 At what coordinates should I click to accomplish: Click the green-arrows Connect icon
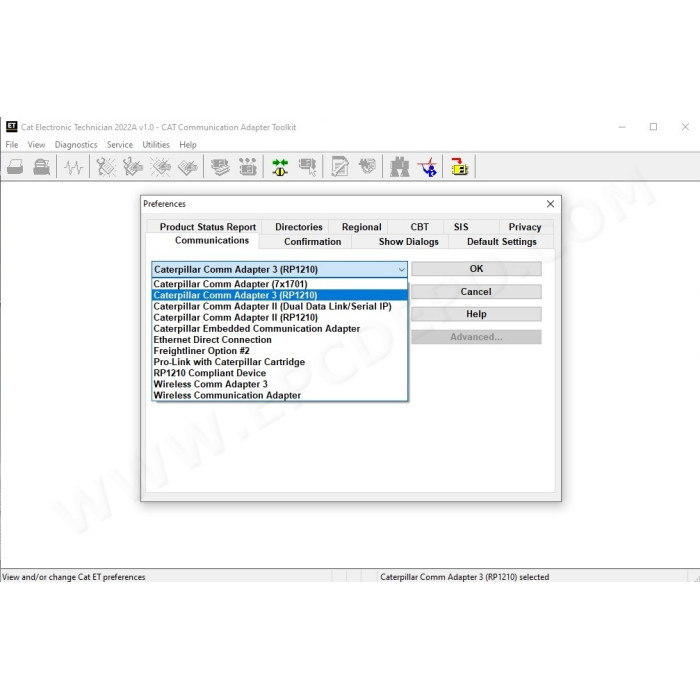pyautogui.click(x=280, y=167)
